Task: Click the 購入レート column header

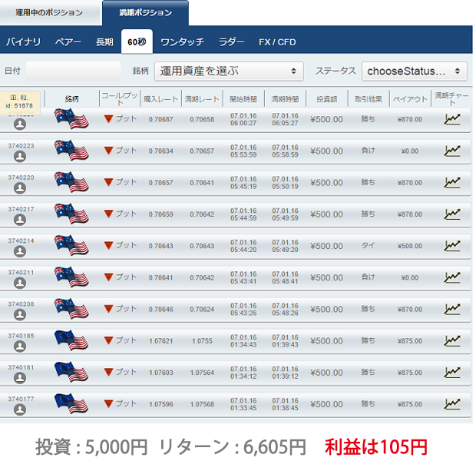Action: [161, 99]
